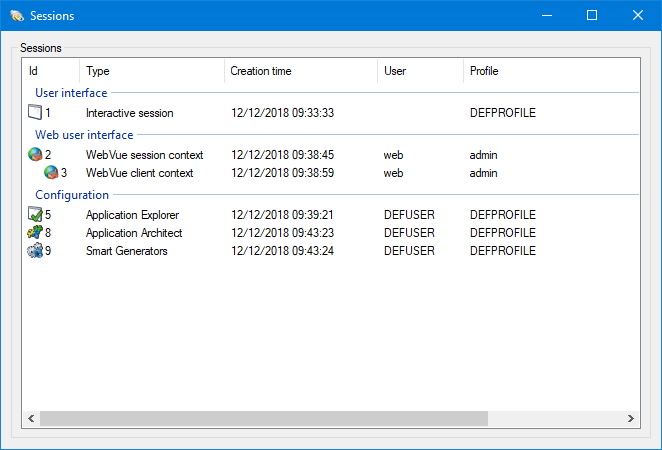Click creation time 12/12/2018 09:39:21
The width and height of the screenshot is (662, 450).
click(282, 215)
